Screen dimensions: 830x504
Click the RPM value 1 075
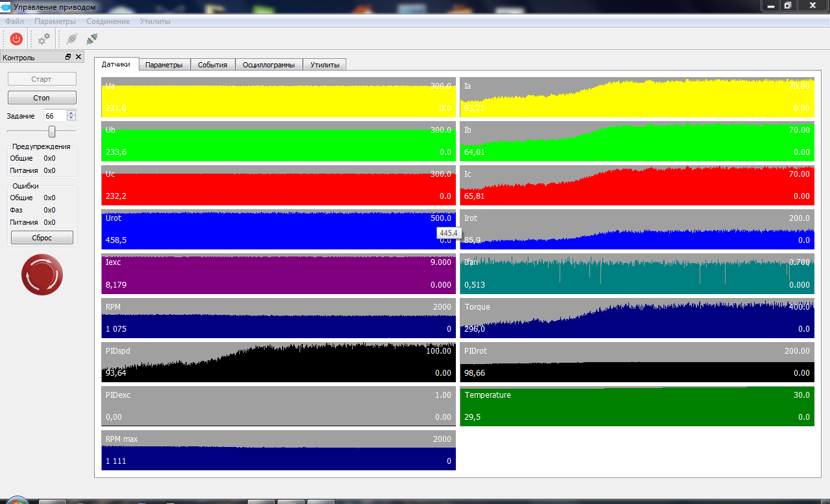[x=115, y=328]
